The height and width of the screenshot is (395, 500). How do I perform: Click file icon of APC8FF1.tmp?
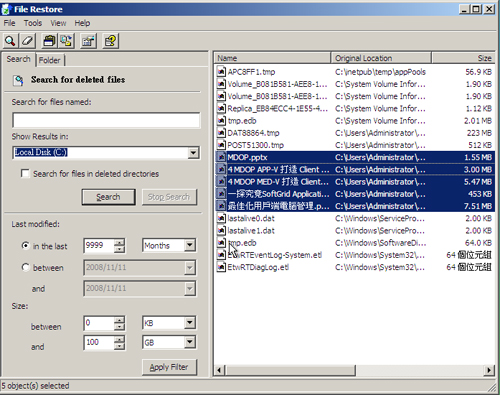(x=221, y=72)
